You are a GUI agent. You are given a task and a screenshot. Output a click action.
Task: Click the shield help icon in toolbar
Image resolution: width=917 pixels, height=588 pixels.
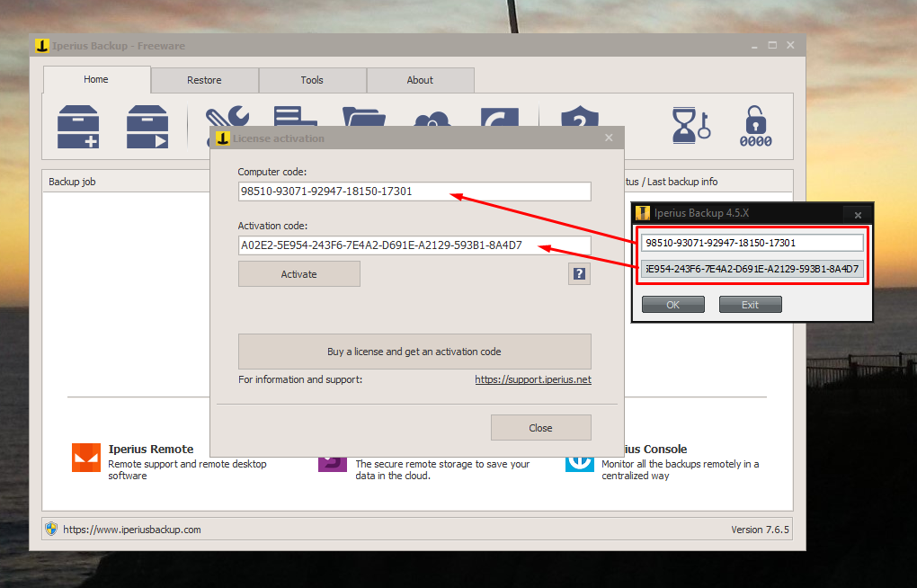tap(580, 116)
